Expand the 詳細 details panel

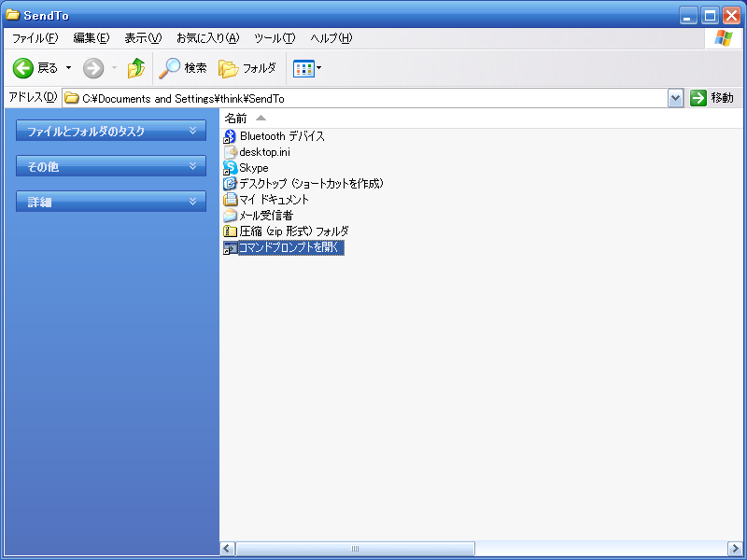[x=111, y=202]
